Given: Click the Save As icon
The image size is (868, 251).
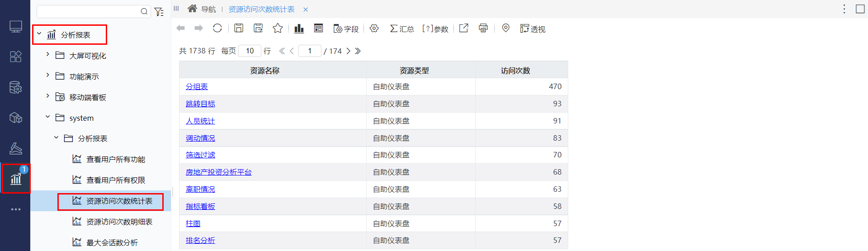Looking at the screenshot, I should point(258,28).
